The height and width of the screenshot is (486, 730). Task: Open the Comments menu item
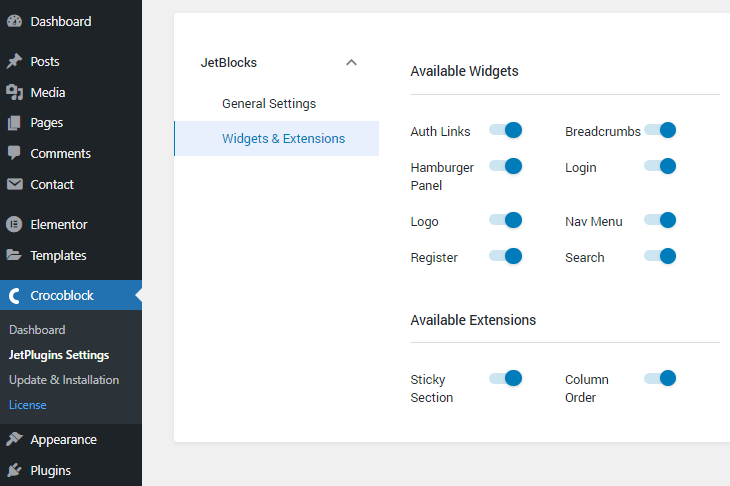coord(71,154)
